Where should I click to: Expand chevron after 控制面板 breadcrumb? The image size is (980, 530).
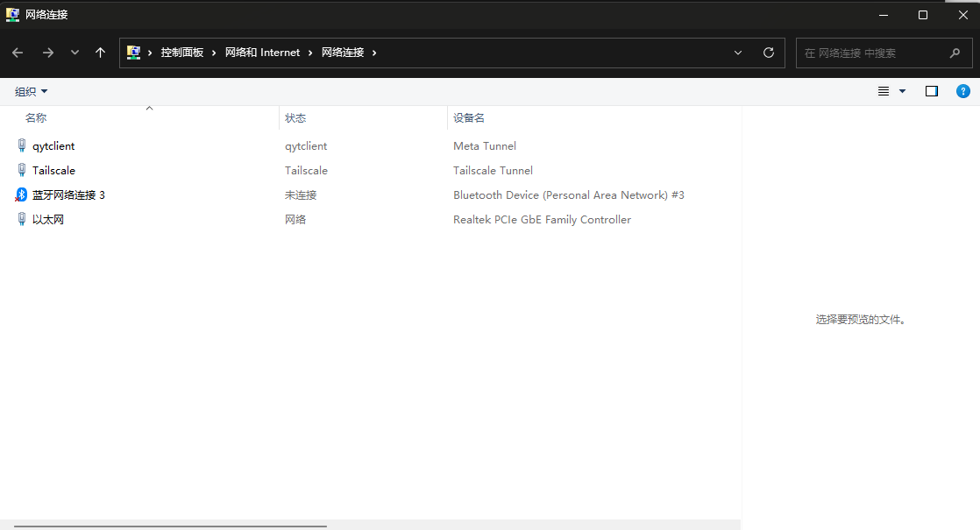[x=214, y=53]
